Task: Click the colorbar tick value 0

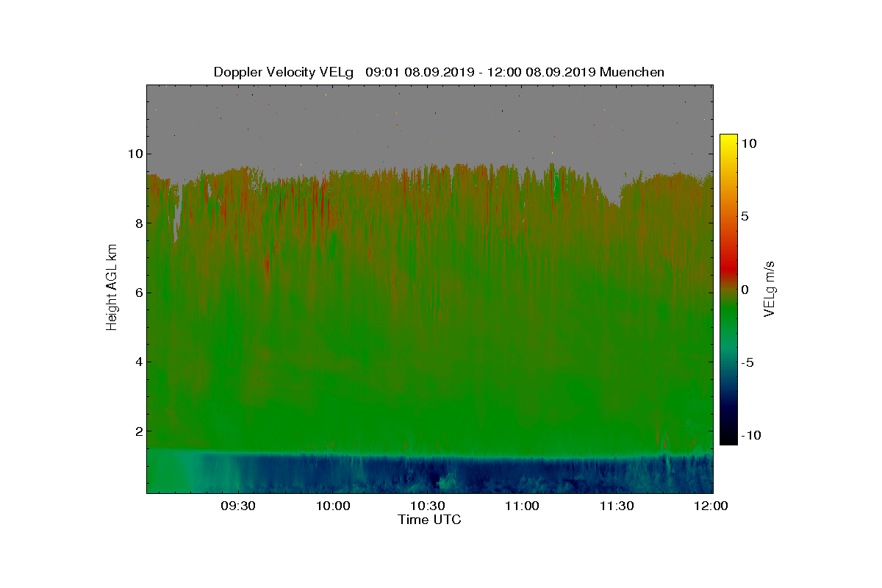Action: pyautogui.click(x=745, y=290)
